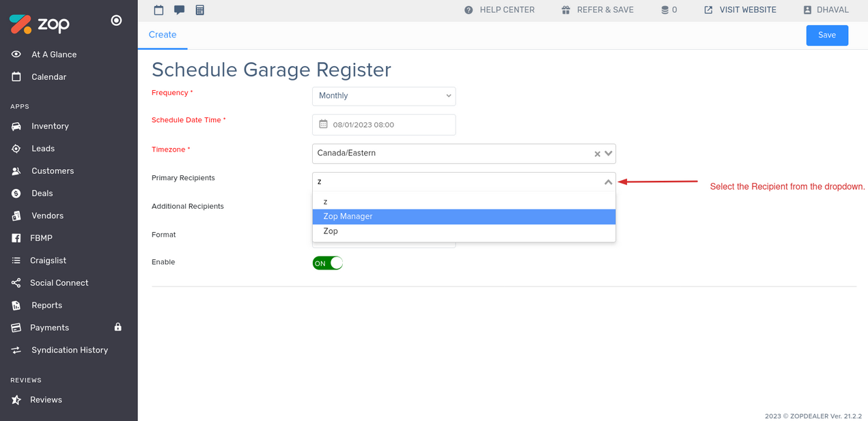Open the chat messages icon
The height and width of the screenshot is (421, 868).
click(179, 10)
